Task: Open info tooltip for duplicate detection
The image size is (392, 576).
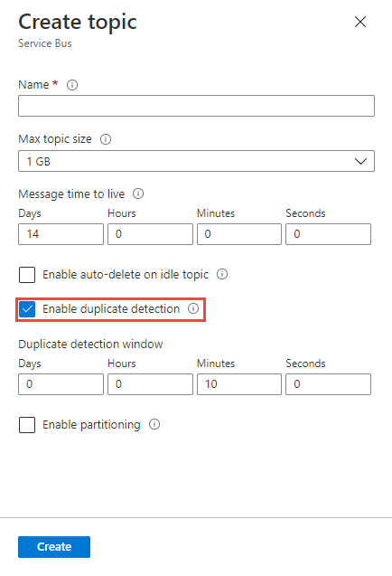Action: (193, 308)
